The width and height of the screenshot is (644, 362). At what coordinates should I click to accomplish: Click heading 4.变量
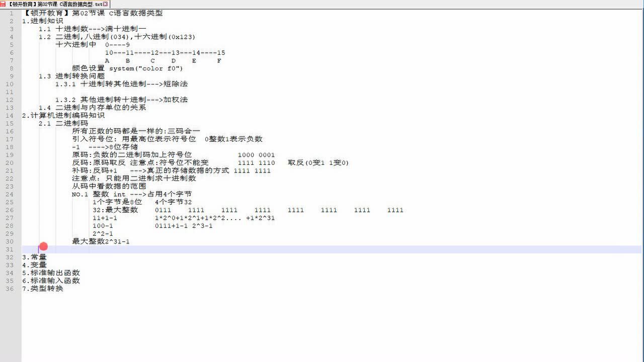[x=34, y=265]
